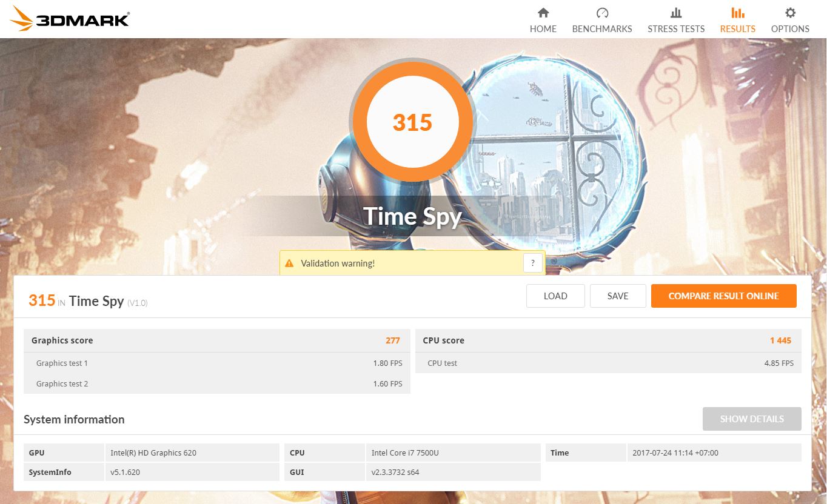Click the Options gear icon
The height and width of the screenshot is (504, 827).
click(x=790, y=13)
